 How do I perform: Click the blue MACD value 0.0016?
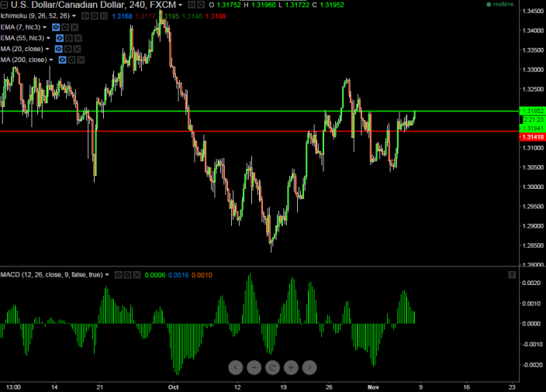(178, 275)
